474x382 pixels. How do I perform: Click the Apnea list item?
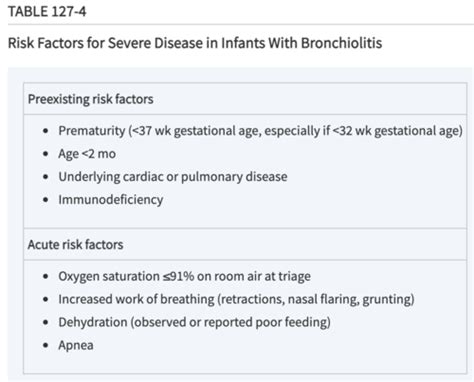pyautogui.click(x=76, y=345)
